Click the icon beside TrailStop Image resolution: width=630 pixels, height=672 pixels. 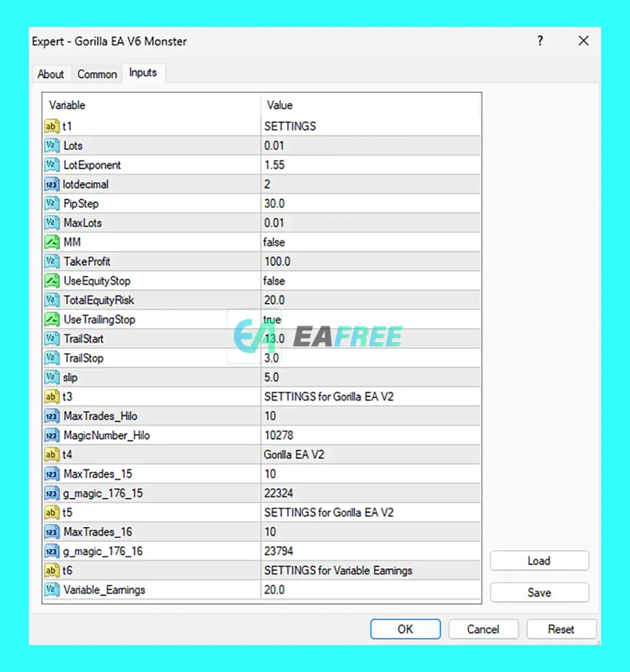tap(51, 358)
